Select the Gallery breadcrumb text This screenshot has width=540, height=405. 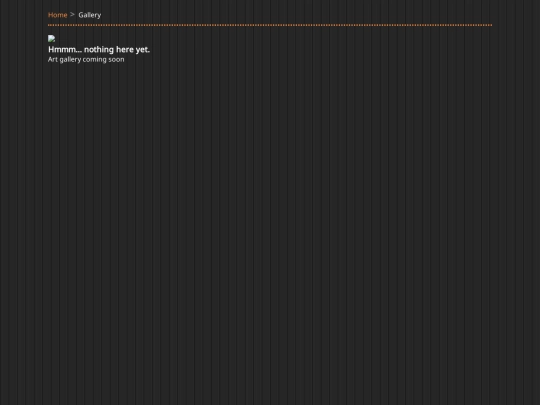[90, 15]
